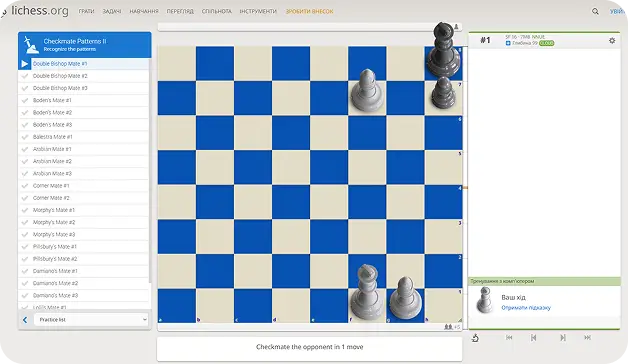628x364 pixels.
Task: Open the Practice list dropdown
Action: [x=92, y=320]
